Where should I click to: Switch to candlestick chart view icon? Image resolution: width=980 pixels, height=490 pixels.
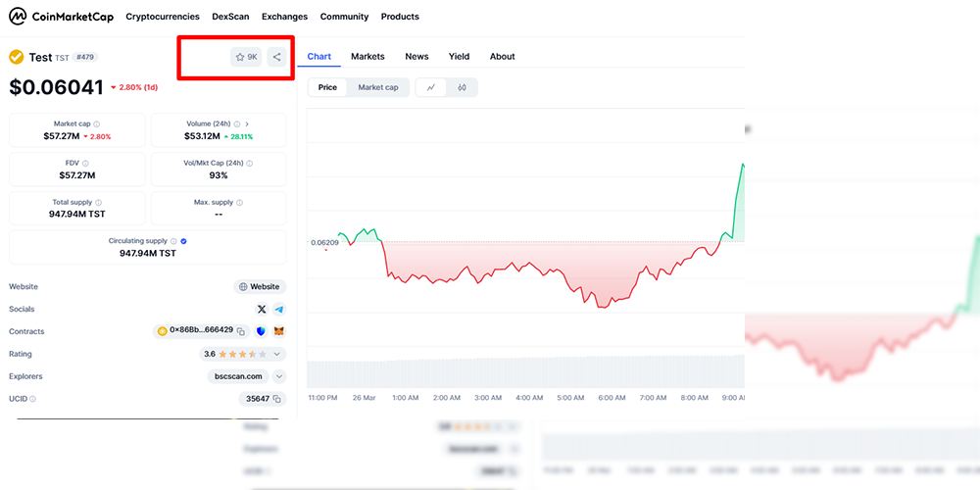tap(462, 87)
